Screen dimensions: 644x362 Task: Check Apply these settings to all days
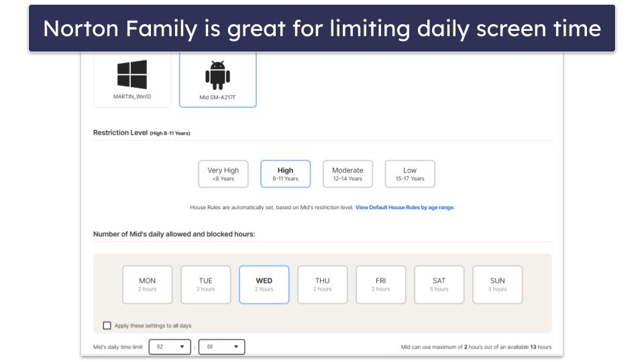[107, 326]
